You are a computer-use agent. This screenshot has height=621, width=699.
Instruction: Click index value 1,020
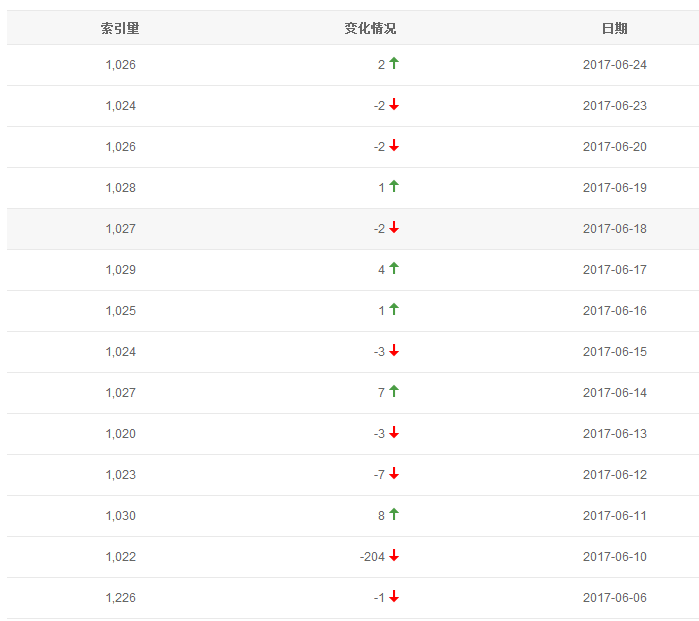coord(120,434)
